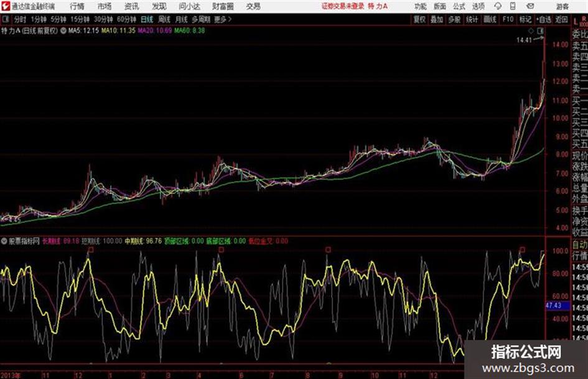Switch to the 30分钟 period tab

coord(103,19)
